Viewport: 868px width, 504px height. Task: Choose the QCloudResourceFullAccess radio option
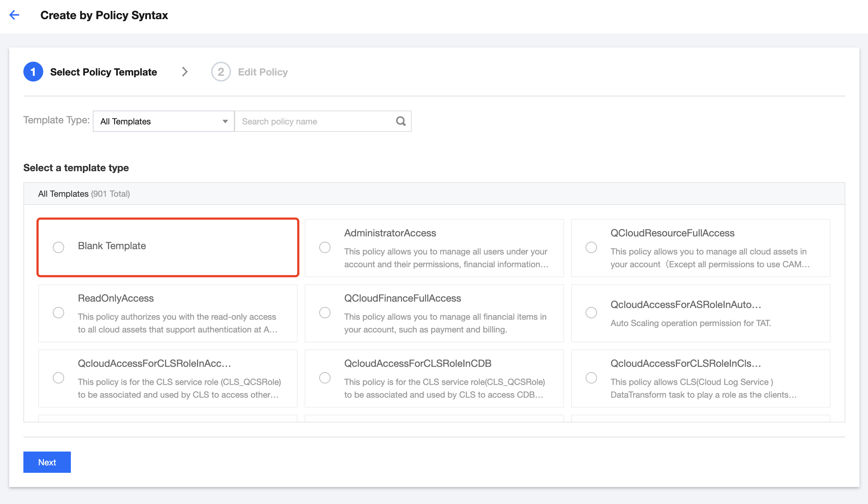pyautogui.click(x=591, y=247)
